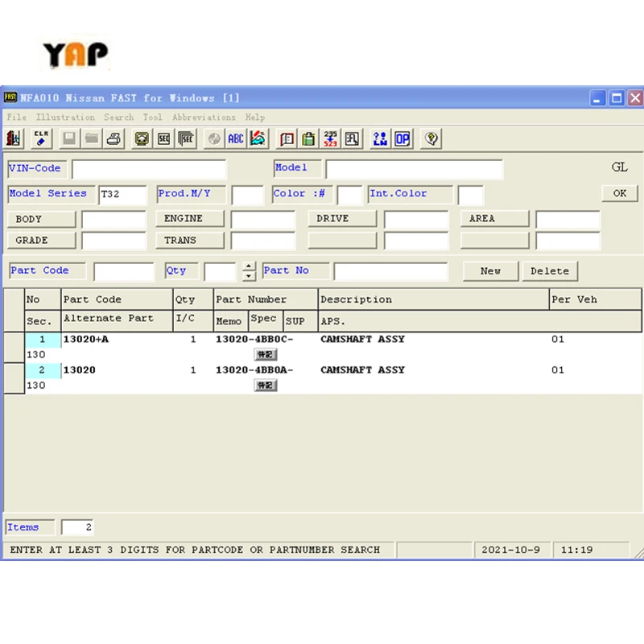Open the Search menu
Screen dimensions: 644x644
(118, 118)
